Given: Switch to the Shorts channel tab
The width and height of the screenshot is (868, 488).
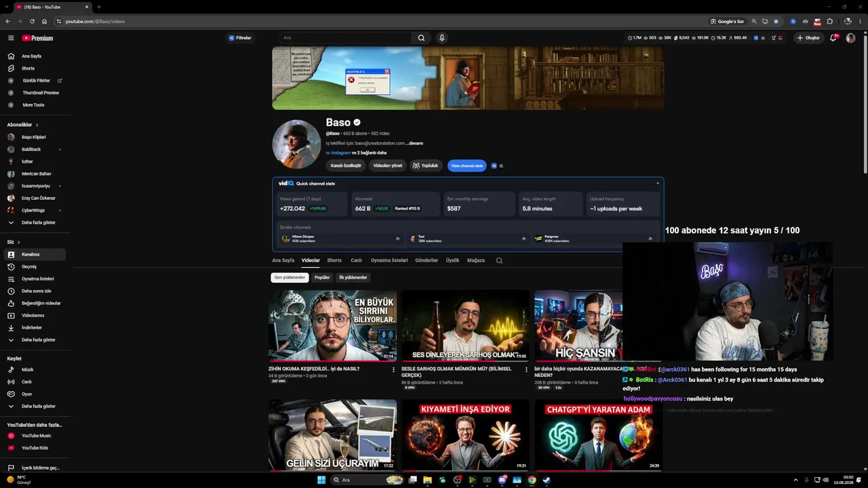Looking at the screenshot, I should click(334, 260).
